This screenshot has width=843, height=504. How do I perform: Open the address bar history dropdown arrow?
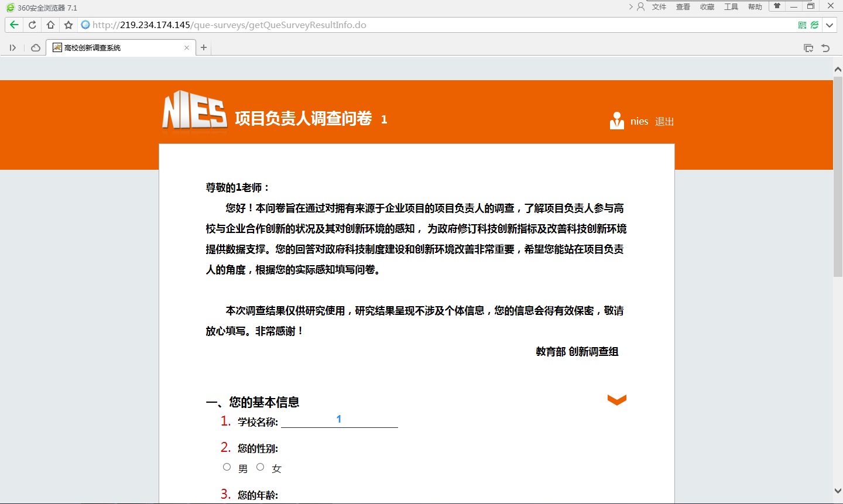coord(830,25)
